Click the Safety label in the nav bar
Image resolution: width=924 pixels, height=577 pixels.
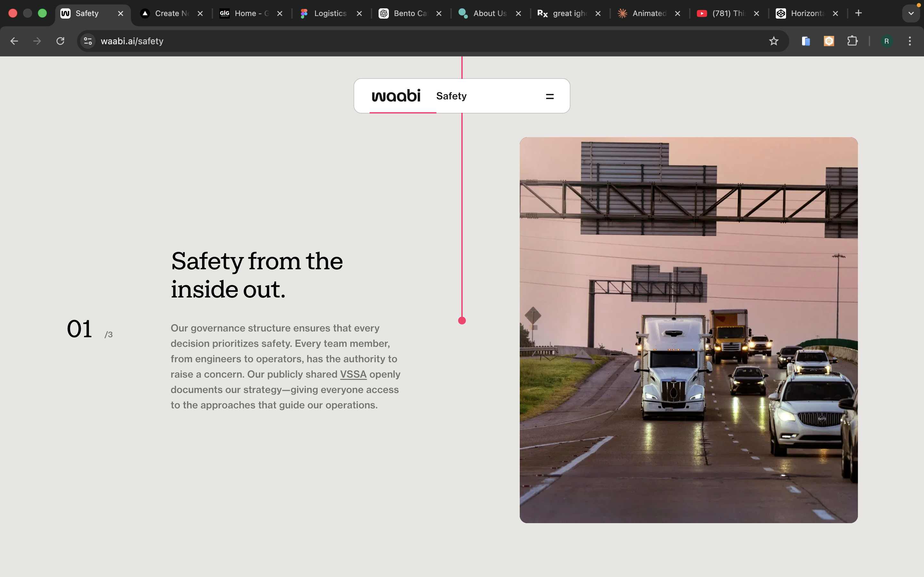click(x=451, y=96)
